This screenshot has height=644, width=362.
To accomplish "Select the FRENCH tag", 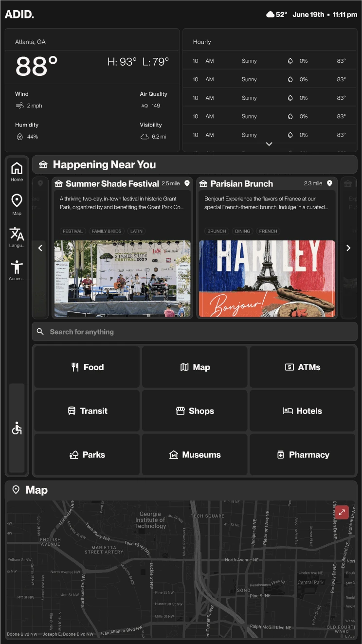I will point(268,231).
